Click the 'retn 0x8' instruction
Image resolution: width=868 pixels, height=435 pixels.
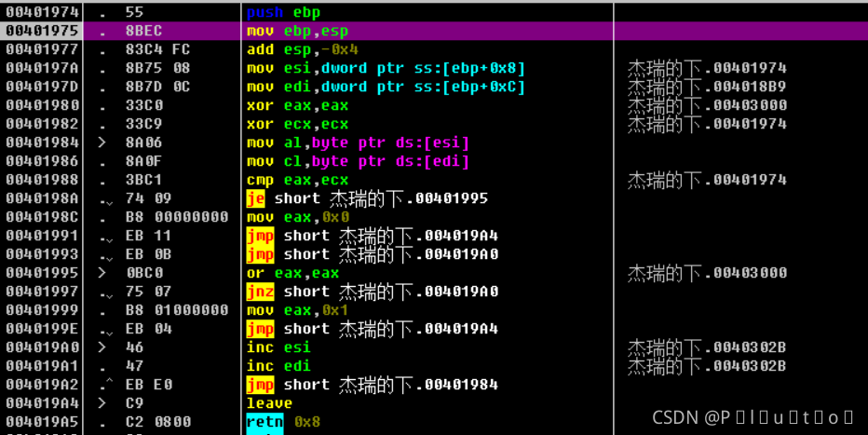pyautogui.click(x=283, y=422)
